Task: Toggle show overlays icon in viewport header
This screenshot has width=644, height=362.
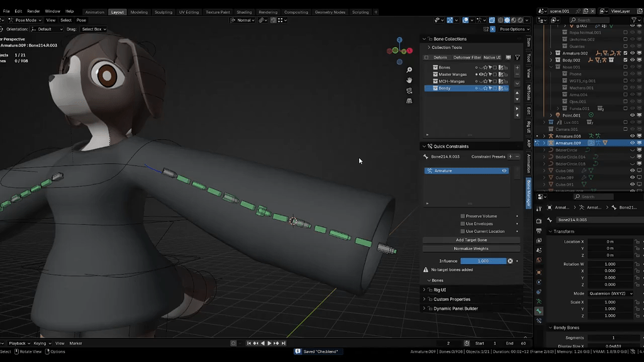Action: click(465, 20)
